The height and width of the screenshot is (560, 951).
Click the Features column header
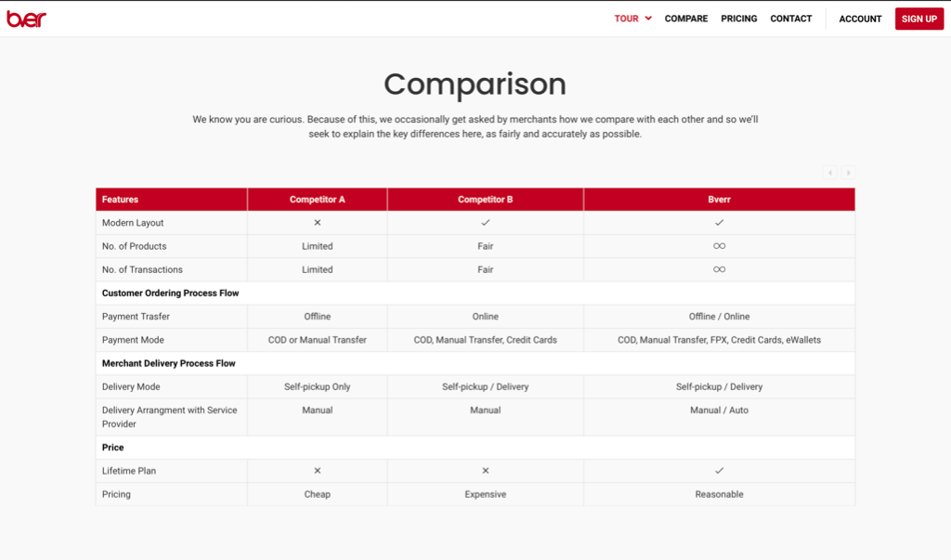click(x=172, y=200)
